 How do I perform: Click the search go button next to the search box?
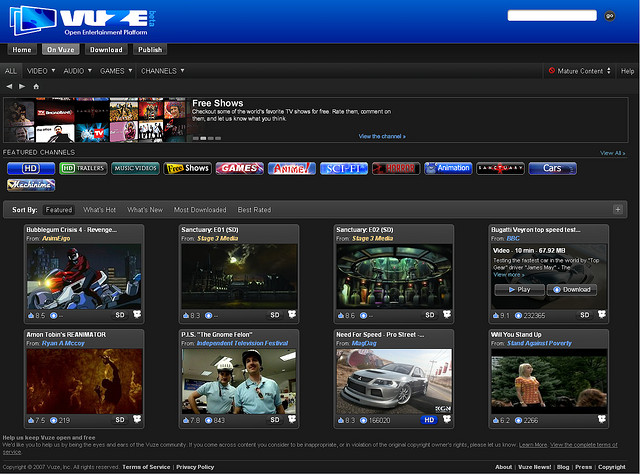[x=610, y=16]
